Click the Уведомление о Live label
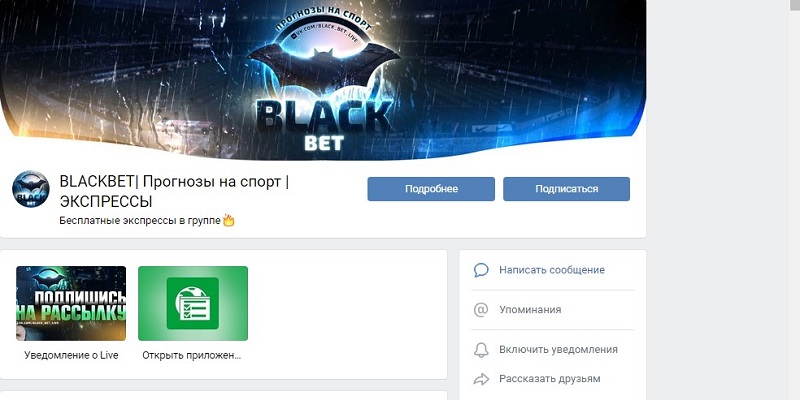 71,355
